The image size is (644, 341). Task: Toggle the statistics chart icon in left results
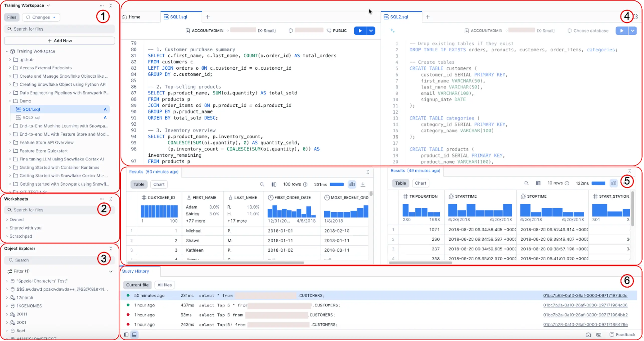coord(352,185)
